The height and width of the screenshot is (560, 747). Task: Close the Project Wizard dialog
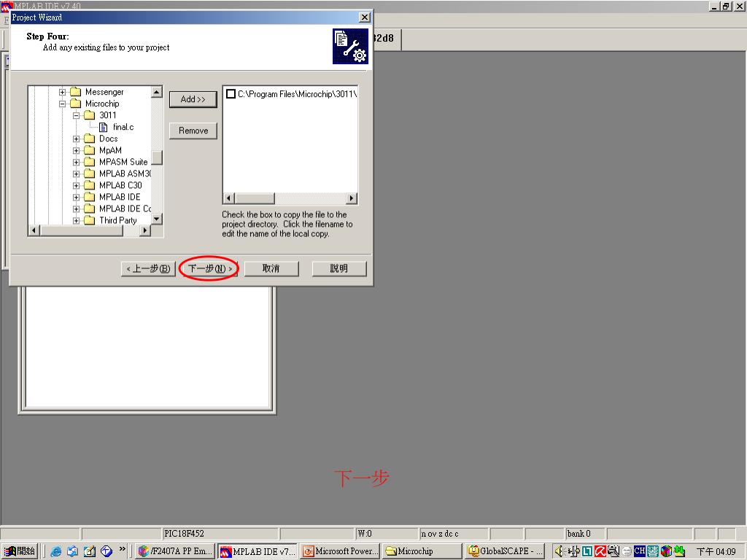point(365,17)
